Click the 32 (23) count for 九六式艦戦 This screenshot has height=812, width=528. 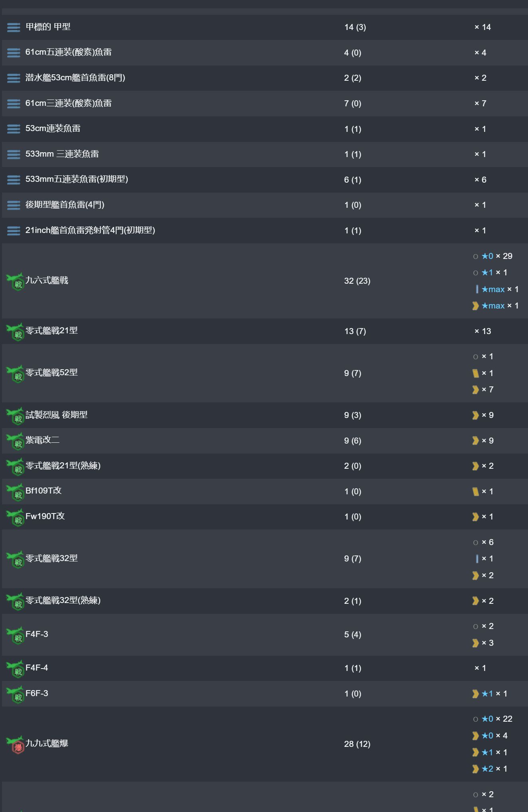[x=357, y=281]
